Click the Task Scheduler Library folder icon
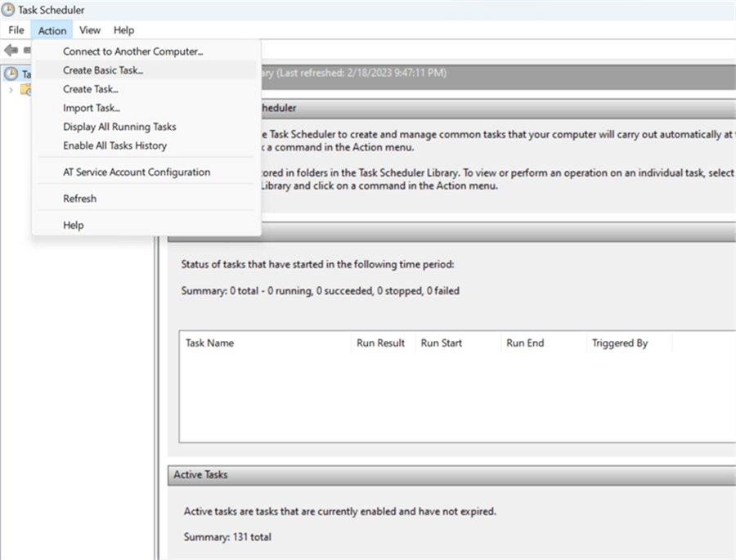 26,89
